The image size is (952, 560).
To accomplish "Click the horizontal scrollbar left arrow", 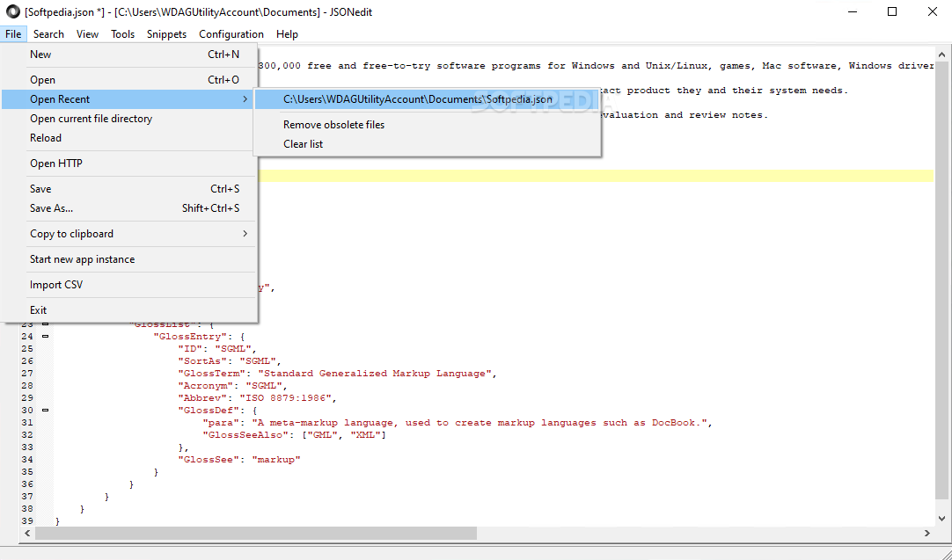I will (27, 534).
